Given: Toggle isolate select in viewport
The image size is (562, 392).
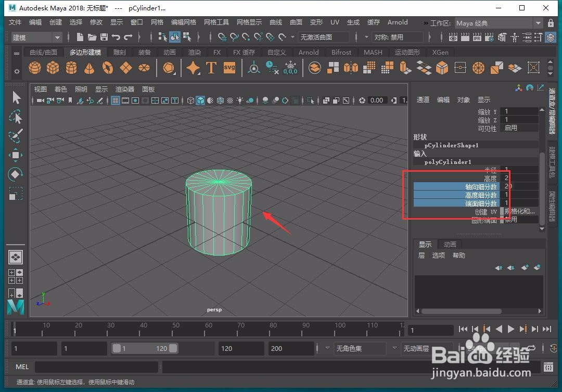Looking at the screenshot, I should pos(311,101).
